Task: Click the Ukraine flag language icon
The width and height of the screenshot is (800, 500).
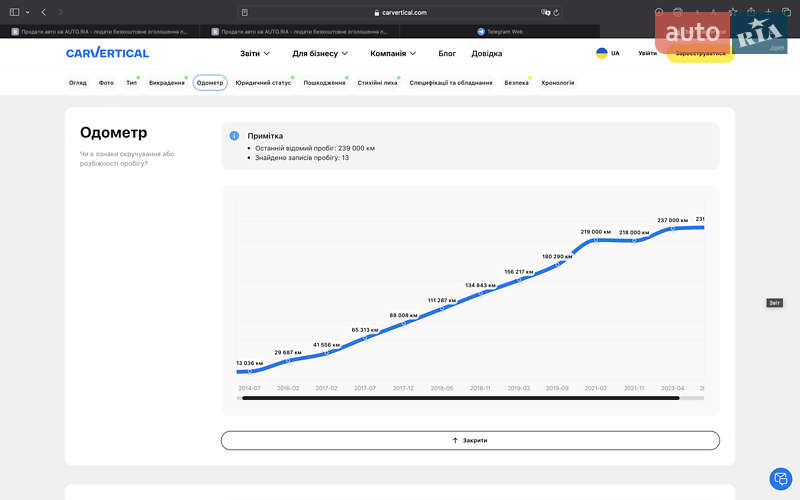Action: (x=601, y=53)
